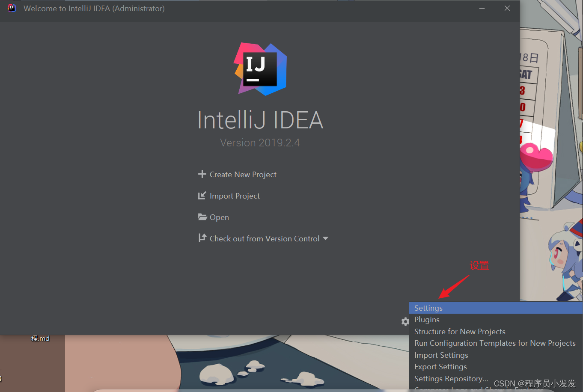This screenshot has width=583, height=392.
Task: Click the plus icon beside Create New Project
Action: point(202,174)
